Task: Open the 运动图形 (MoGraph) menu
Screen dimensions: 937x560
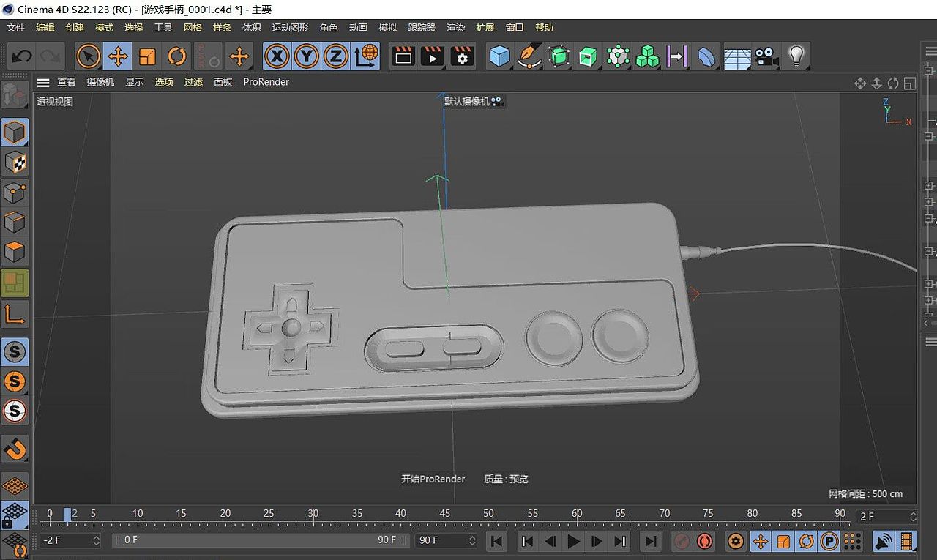Action: tap(290, 27)
